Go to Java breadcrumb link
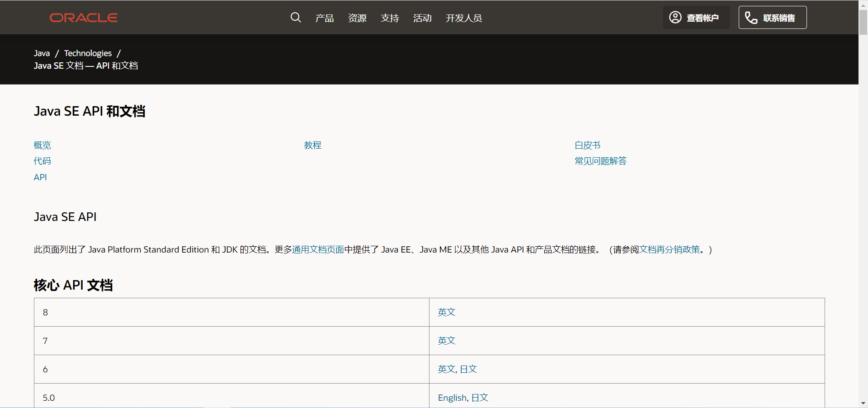Image resolution: width=868 pixels, height=408 pixels. tap(42, 53)
